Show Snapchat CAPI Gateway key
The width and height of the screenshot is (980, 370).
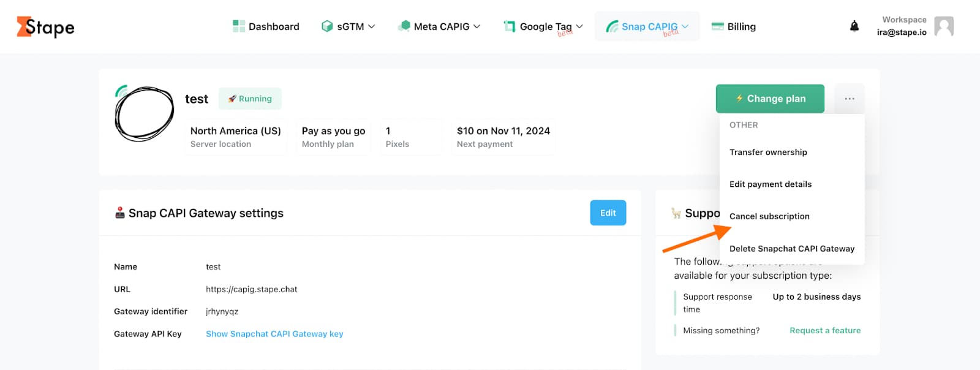[x=274, y=334]
